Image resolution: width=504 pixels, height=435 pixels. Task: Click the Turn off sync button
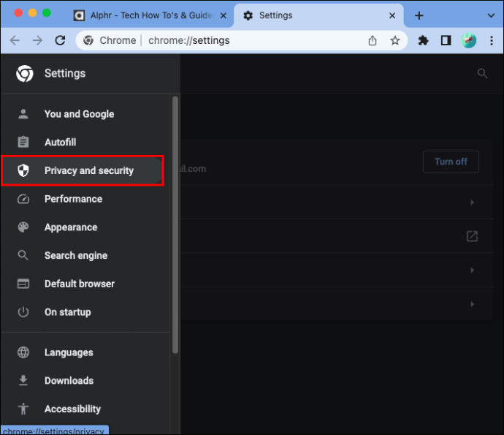[x=451, y=162]
